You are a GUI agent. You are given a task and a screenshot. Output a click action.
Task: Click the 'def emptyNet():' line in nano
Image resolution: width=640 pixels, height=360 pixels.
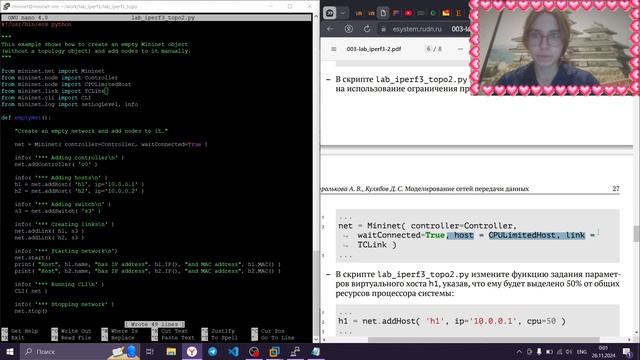tap(26, 118)
